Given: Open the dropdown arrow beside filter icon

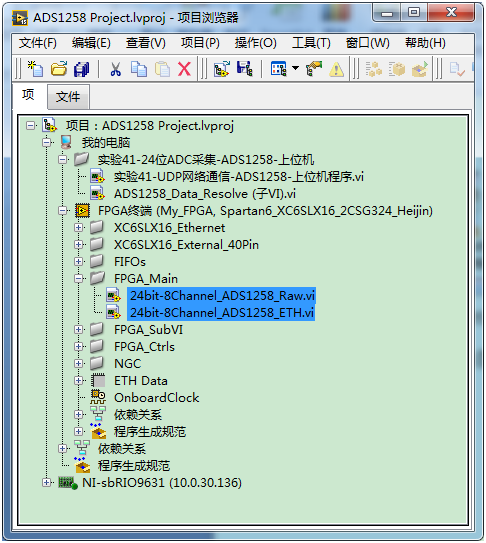Looking at the screenshot, I should [295, 68].
